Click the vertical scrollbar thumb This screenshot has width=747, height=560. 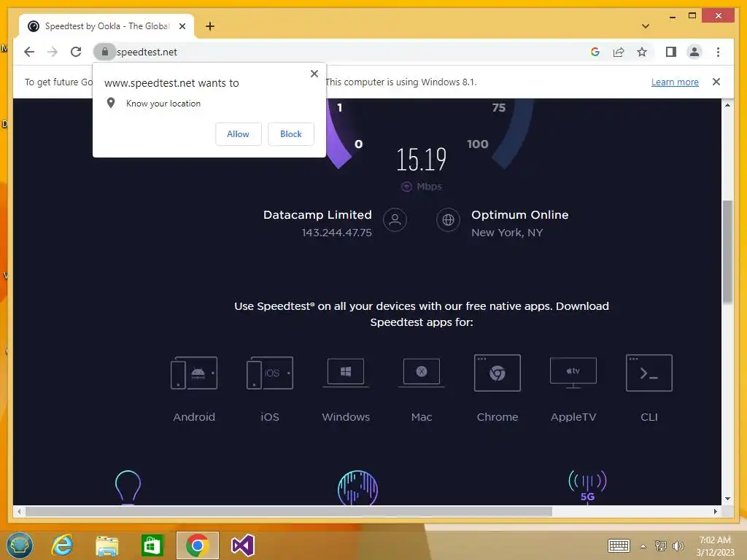coord(727,252)
